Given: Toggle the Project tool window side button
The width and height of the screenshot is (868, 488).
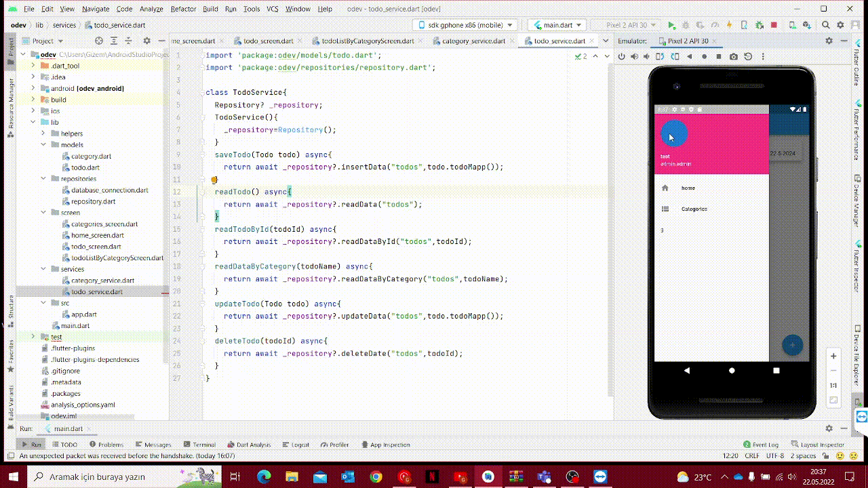Looking at the screenshot, I should [x=11, y=50].
